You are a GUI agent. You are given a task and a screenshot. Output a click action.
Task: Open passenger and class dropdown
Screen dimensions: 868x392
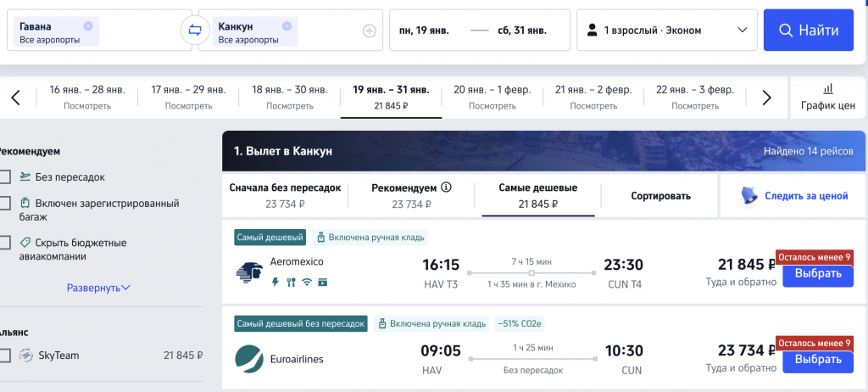[666, 31]
